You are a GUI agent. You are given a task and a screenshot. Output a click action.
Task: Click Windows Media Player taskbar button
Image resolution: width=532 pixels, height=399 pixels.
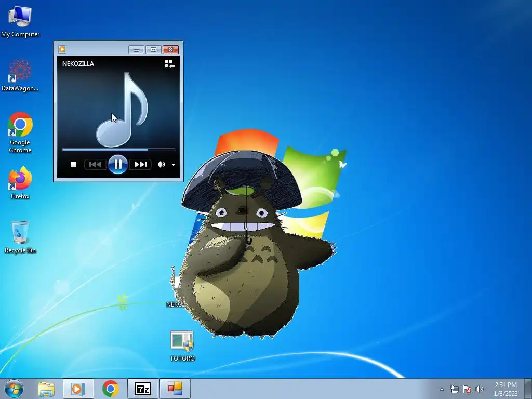click(x=78, y=389)
